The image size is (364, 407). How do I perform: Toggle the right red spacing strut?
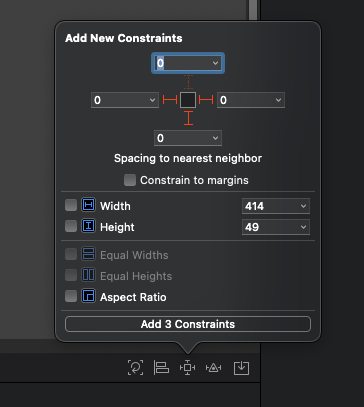pyautogui.click(x=206, y=100)
